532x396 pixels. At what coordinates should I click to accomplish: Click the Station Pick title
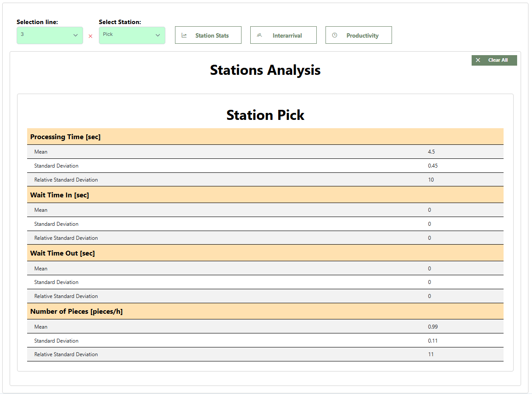(265, 115)
